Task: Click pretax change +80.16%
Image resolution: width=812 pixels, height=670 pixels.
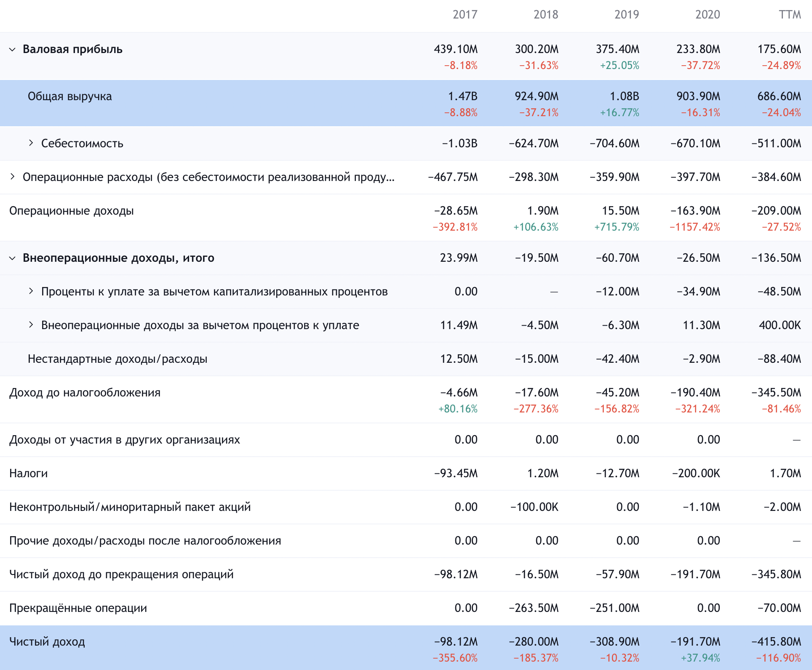Action: click(458, 409)
